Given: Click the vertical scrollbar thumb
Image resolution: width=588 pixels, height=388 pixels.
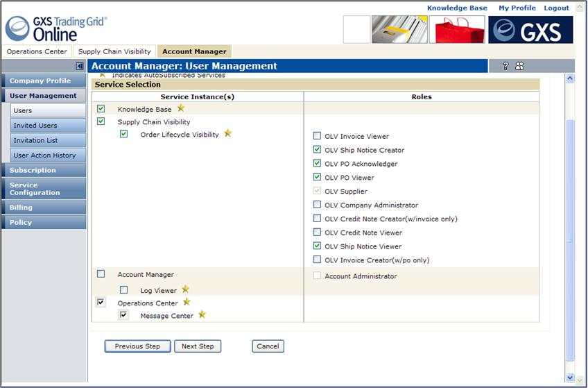Looking at the screenshot, I should 570,240.
